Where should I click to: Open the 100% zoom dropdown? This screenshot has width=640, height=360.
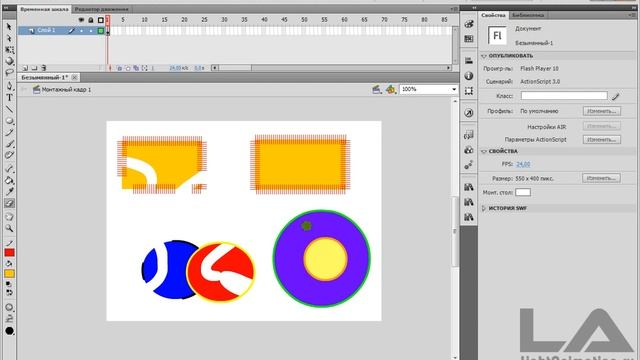pyautogui.click(x=453, y=89)
